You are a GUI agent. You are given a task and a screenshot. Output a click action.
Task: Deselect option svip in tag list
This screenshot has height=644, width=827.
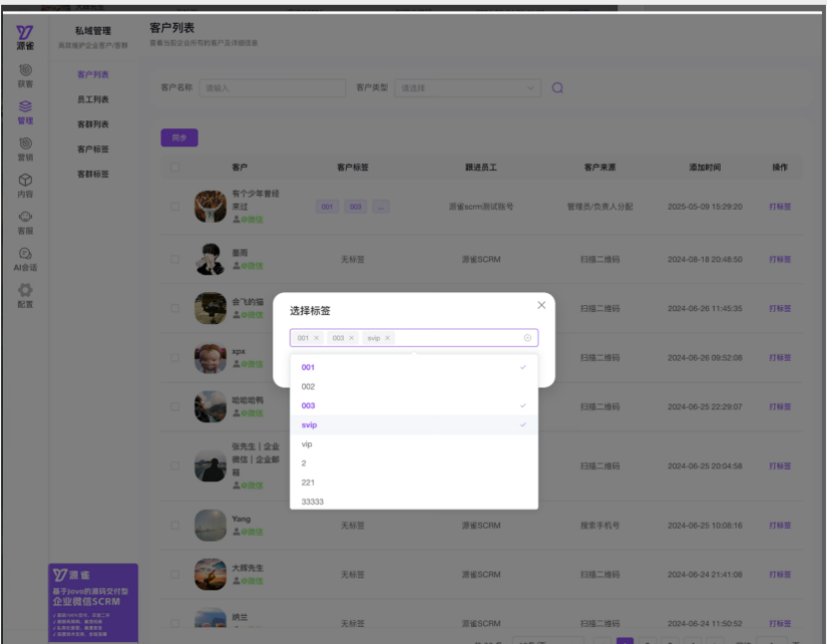(x=413, y=424)
